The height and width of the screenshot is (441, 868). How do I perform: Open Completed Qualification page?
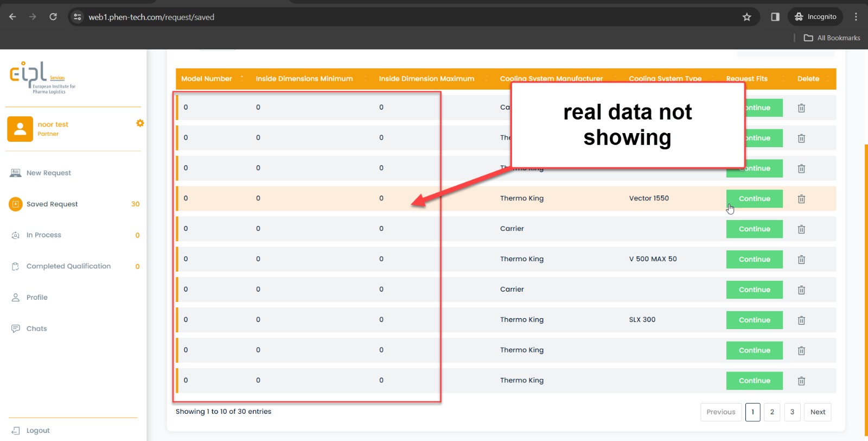coord(68,266)
